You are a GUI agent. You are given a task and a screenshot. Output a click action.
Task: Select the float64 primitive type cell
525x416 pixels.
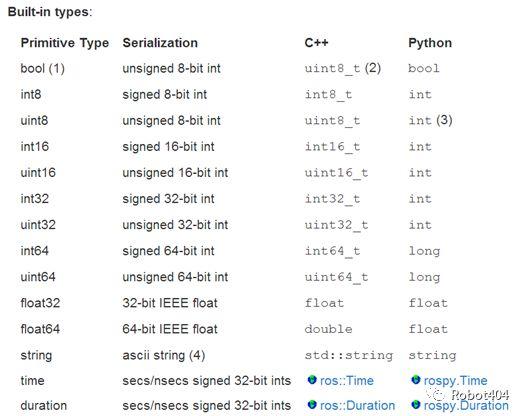[40, 329]
